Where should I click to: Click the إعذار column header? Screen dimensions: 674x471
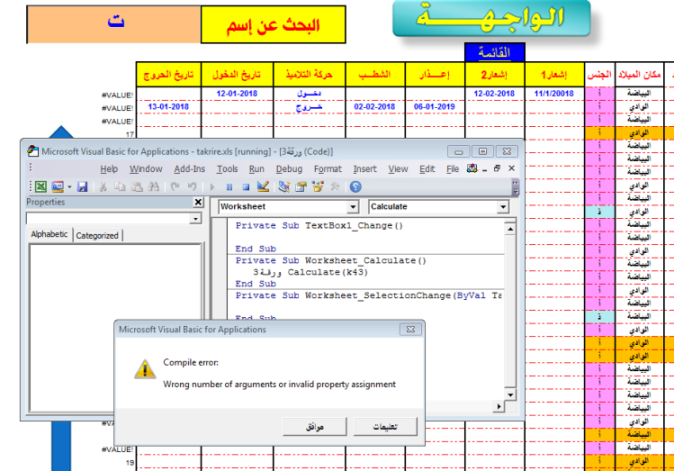tap(435, 75)
